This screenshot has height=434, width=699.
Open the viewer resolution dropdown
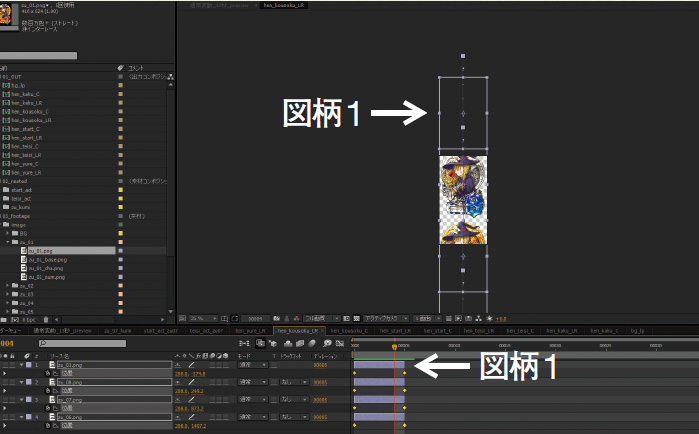click(321, 319)
